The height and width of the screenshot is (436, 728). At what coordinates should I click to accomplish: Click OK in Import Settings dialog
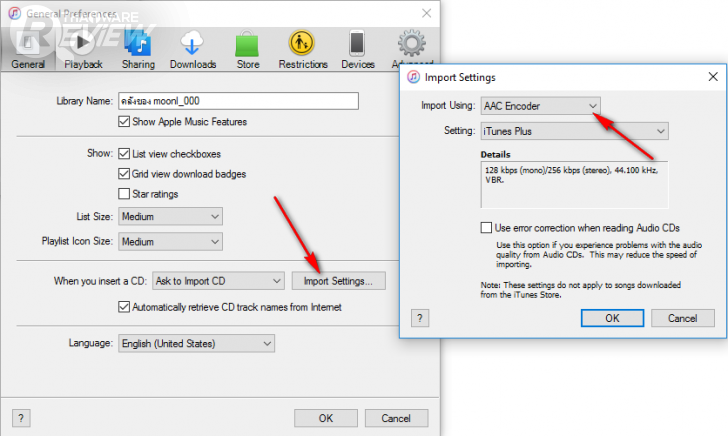pos(612,318)
